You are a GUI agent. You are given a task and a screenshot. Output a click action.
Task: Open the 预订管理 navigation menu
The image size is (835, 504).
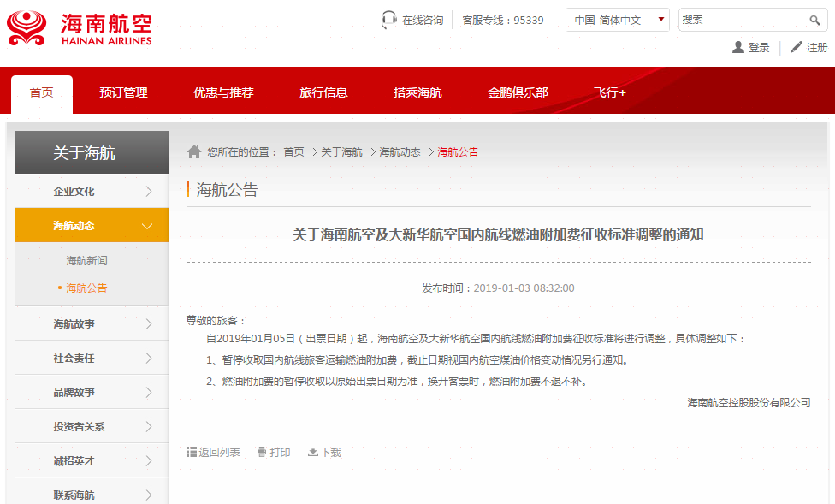coord(123,92)
